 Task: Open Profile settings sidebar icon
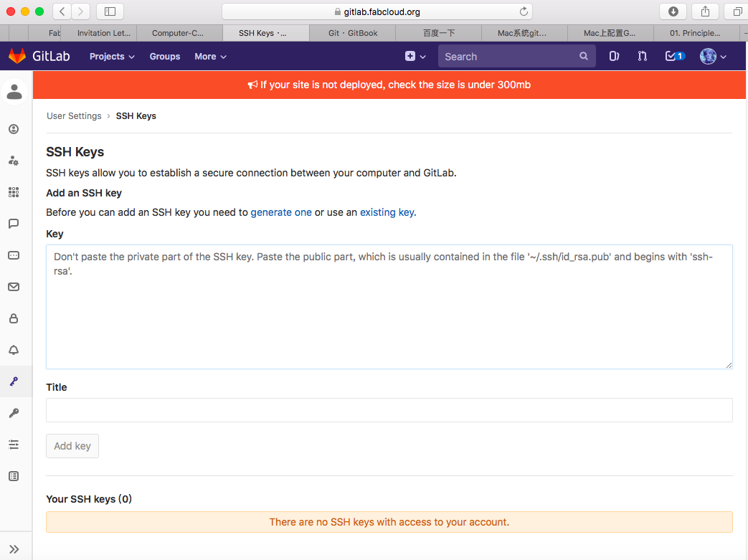(14, 129)
